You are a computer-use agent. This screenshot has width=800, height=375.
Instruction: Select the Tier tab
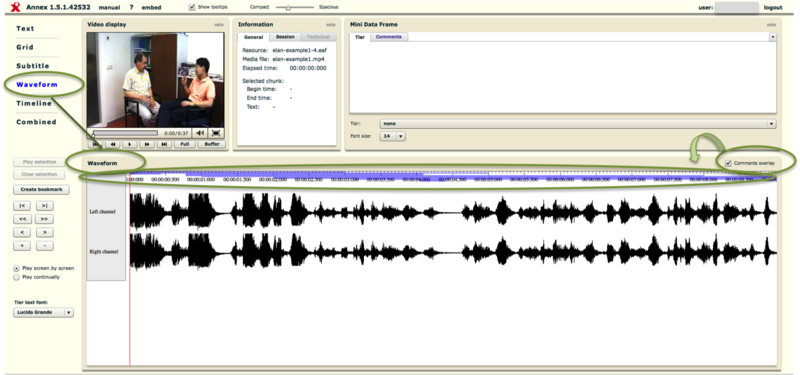(x=360, y=37)
